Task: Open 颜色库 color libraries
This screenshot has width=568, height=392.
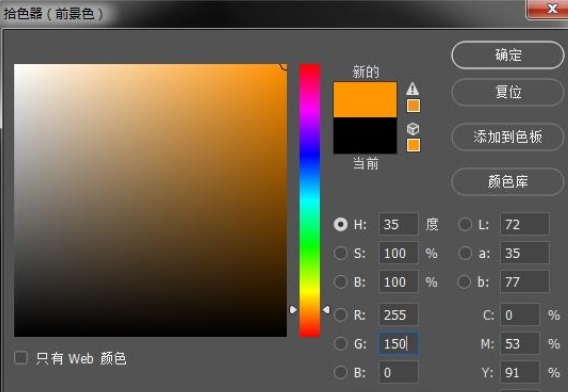Action: point(508,182)
